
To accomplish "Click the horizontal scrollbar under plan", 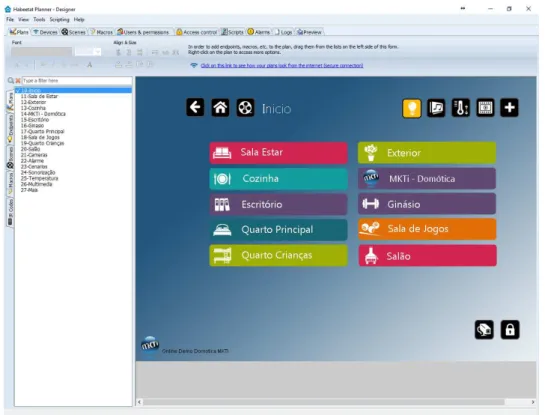I will [x=323, y=402].
